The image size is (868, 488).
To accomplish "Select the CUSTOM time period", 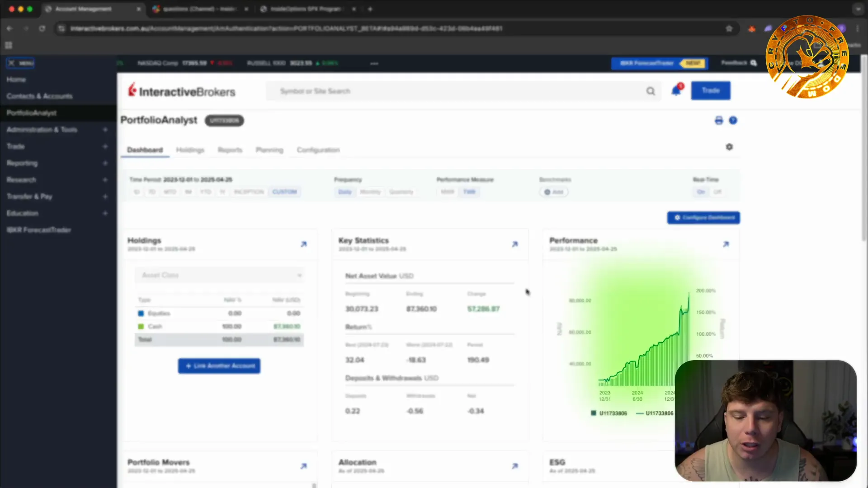I will [x=285, y=192].
